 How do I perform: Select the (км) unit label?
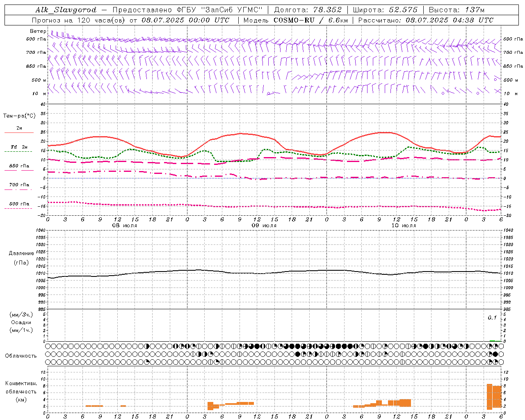[21, 399]
